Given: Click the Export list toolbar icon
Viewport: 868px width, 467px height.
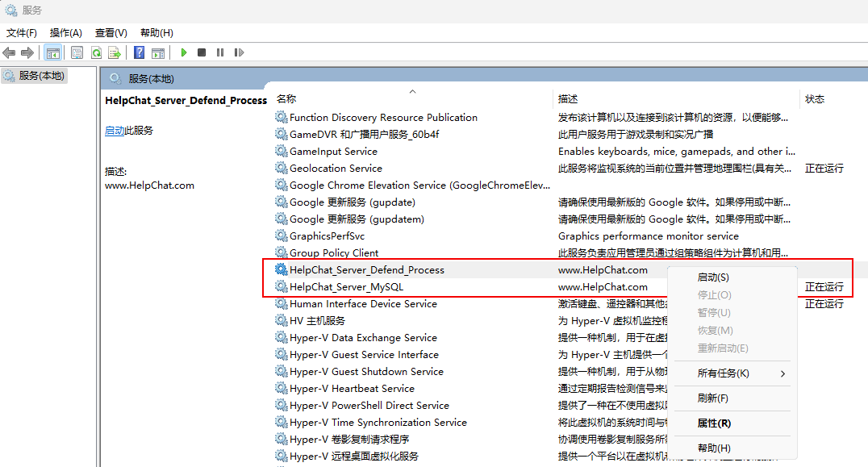Looking at the screenshot, I should click(115, 53).
